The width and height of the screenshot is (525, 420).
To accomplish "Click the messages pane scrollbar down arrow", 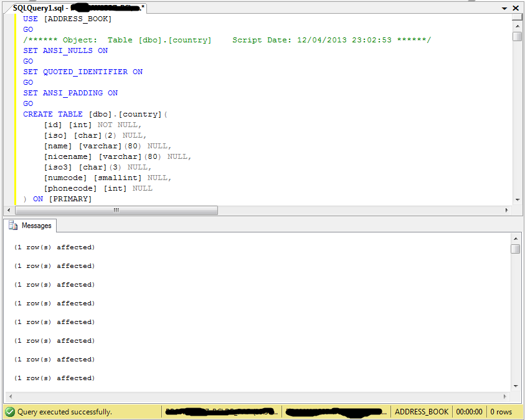I will coord(516,388).
